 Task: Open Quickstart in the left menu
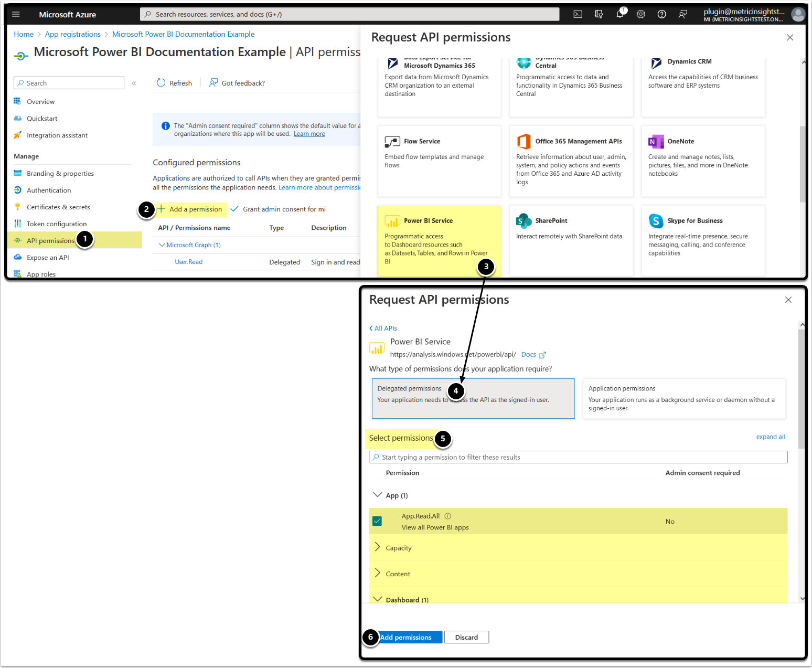[42, 119]
